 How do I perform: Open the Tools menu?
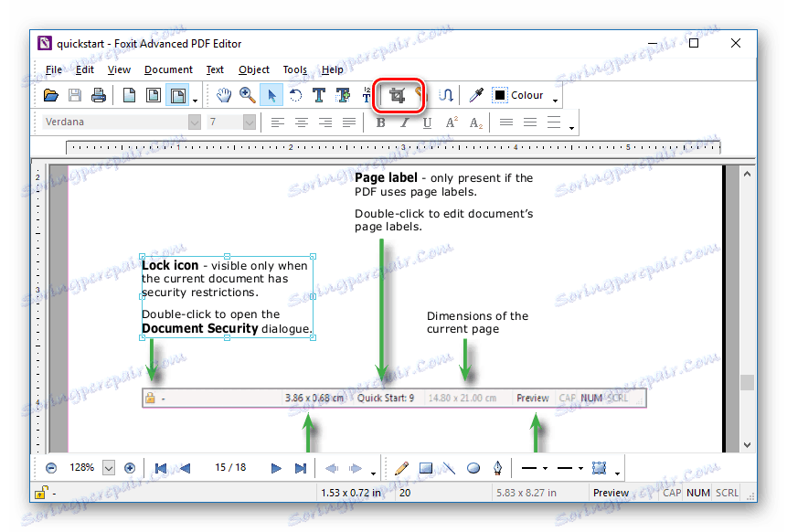(294, 69)
